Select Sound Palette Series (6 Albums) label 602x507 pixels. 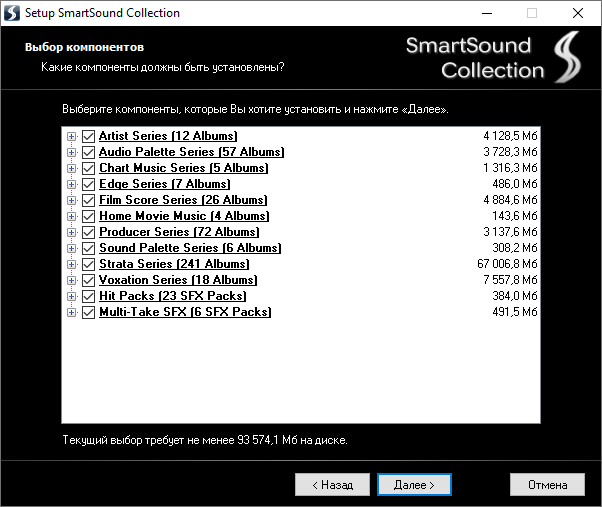click(190, 248)
